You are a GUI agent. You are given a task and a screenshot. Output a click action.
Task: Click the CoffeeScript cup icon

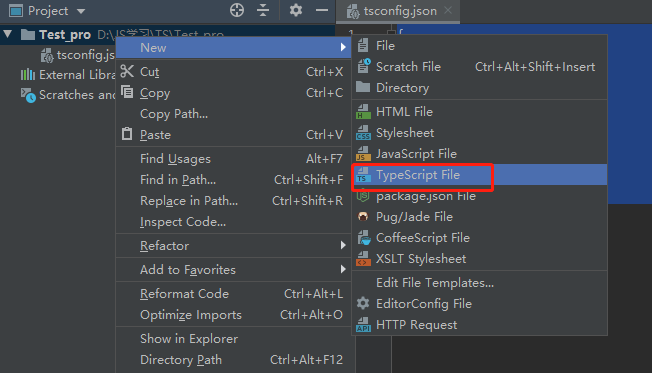(364, 238)
